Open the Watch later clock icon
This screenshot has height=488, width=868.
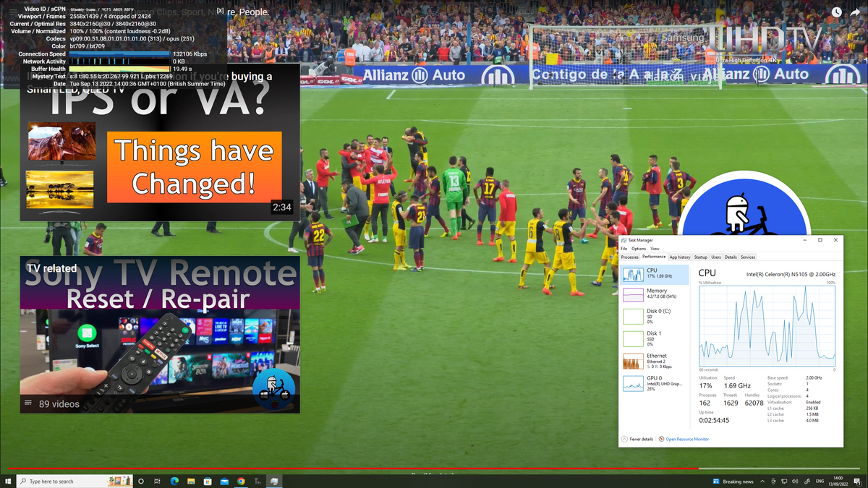tap(836, 12)
